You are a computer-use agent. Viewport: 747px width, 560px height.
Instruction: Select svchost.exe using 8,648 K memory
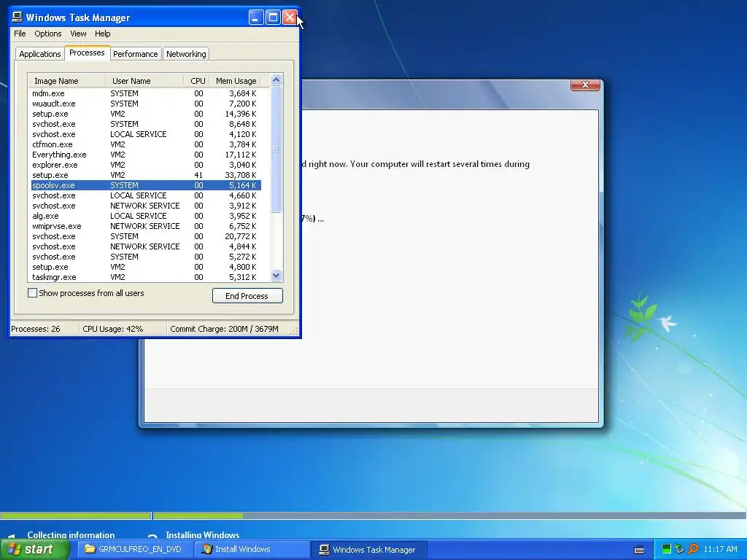[x=146, y=124]
